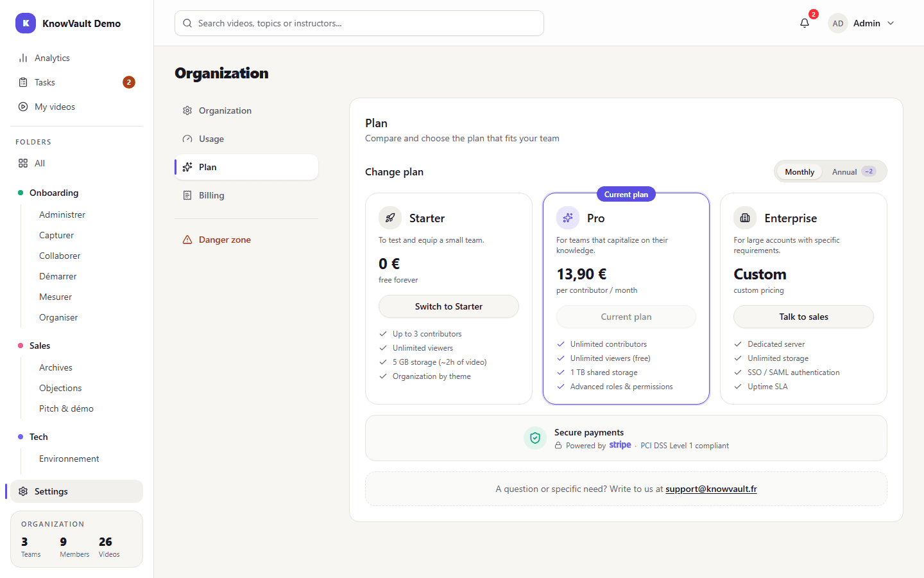Click the Annual discount badge
The image size is (924, 578).
[869, 171]
